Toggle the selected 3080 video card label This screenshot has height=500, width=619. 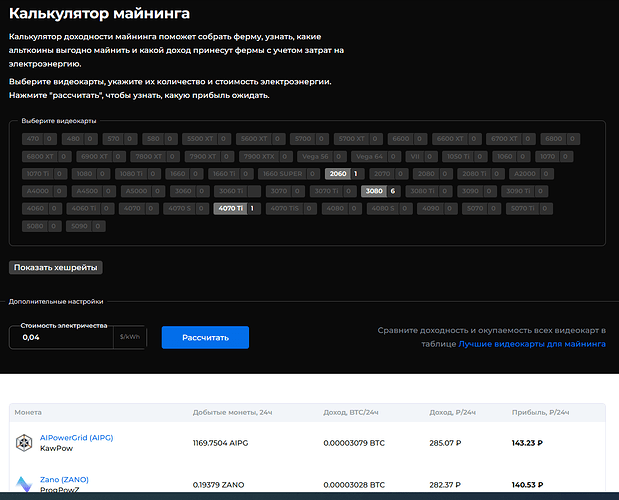click(x=374, y=191)
